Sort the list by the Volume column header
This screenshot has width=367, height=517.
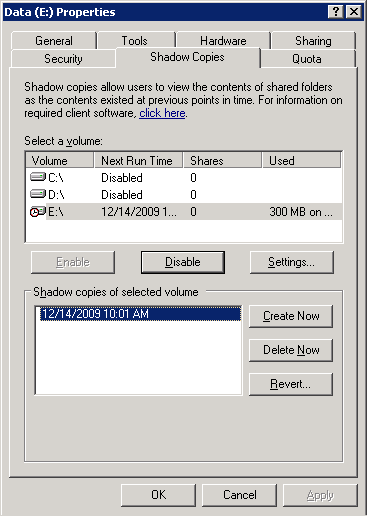point(60,160)
